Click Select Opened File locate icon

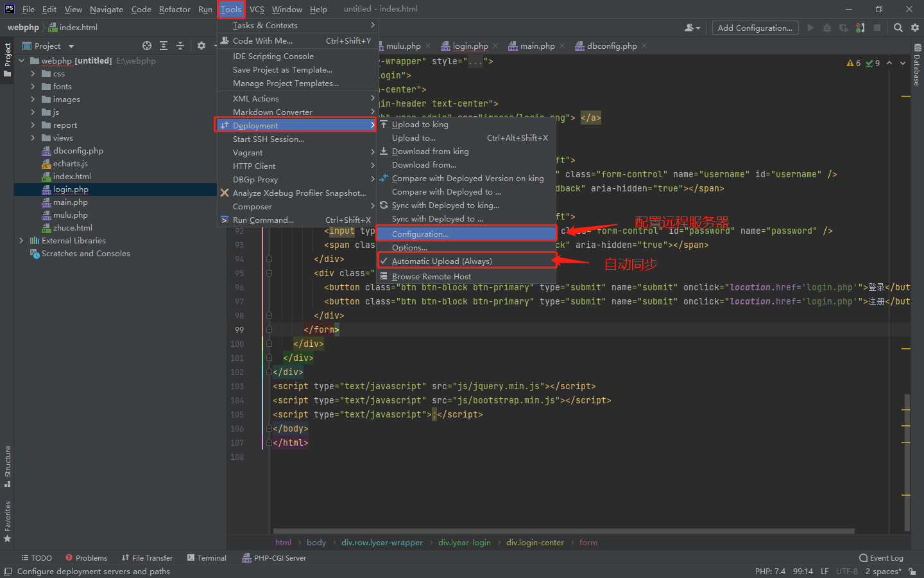click(x=147, y=46)
